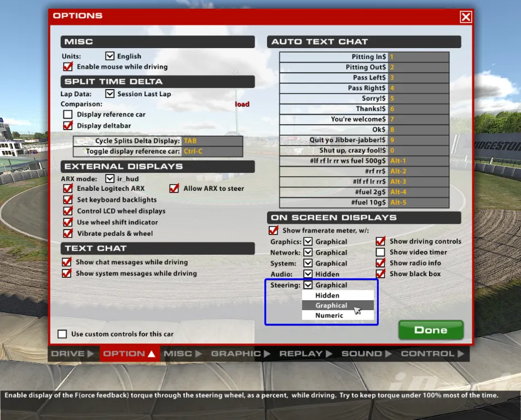Image resolution: width=521 pixels, height=420 pixels.
Task: Enable Show video timer checkbox
Action: pos(380,252)
